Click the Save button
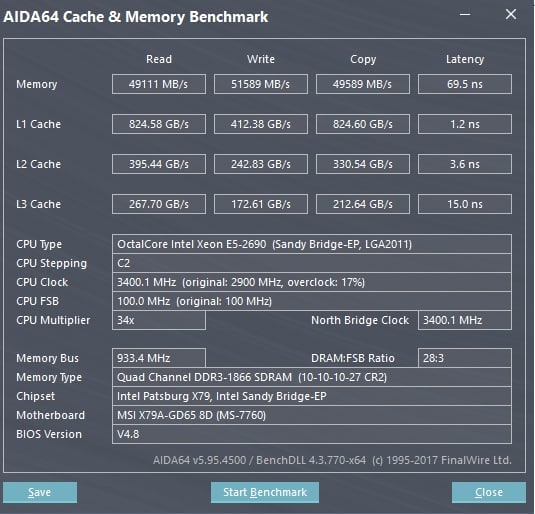This screenshot has height=514, width=535. point(40,492)
